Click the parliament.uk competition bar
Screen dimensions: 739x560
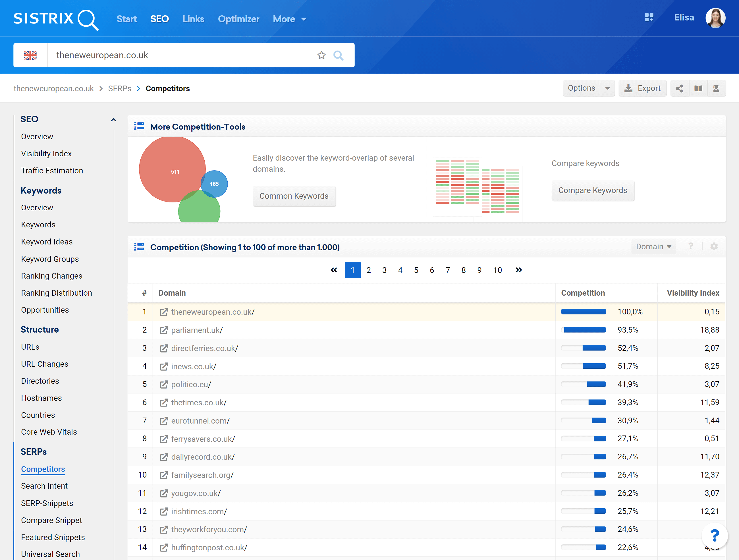pyautogui.click(x=583, y=330)
